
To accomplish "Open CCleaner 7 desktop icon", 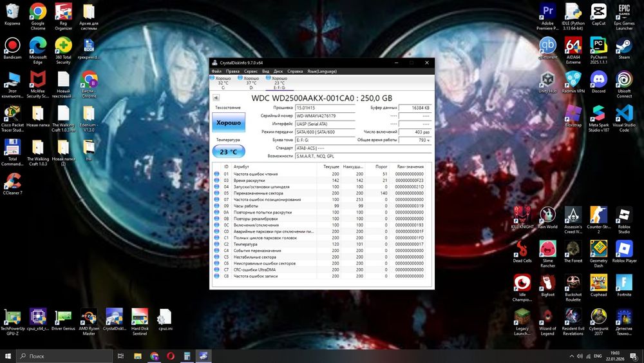I will [x=12, y=184].
